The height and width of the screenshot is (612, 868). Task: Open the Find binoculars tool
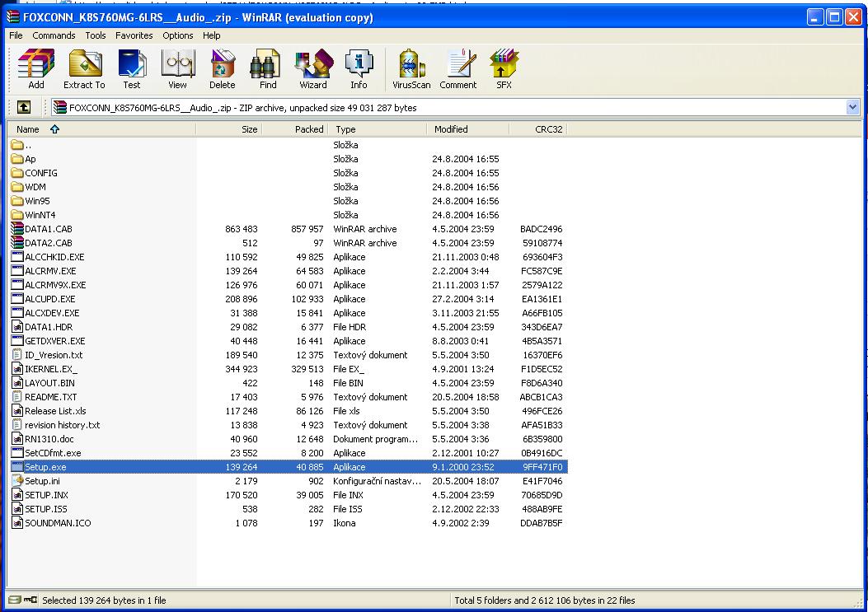[x=268, y=68]
